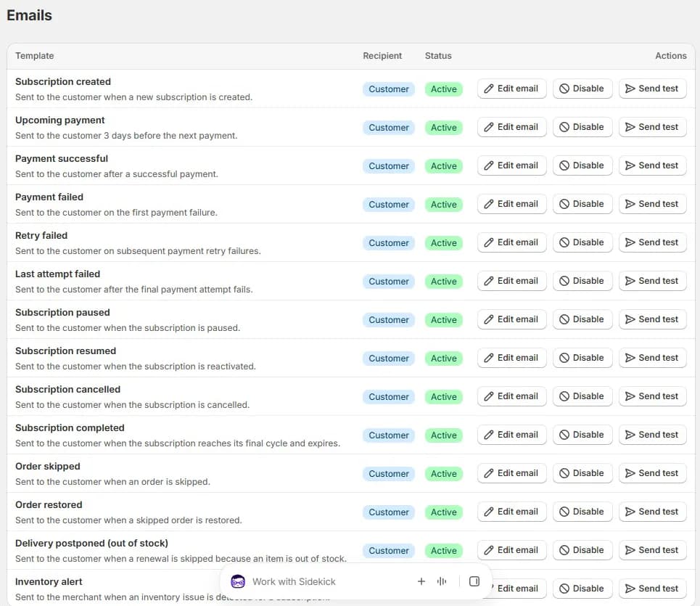Disable Order restored email

click(x=582, y=511)
